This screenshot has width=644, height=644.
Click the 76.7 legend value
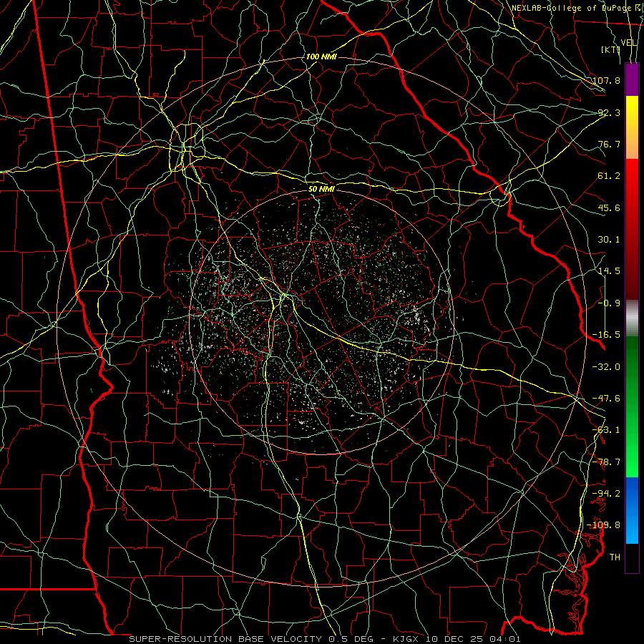(609, 144)
